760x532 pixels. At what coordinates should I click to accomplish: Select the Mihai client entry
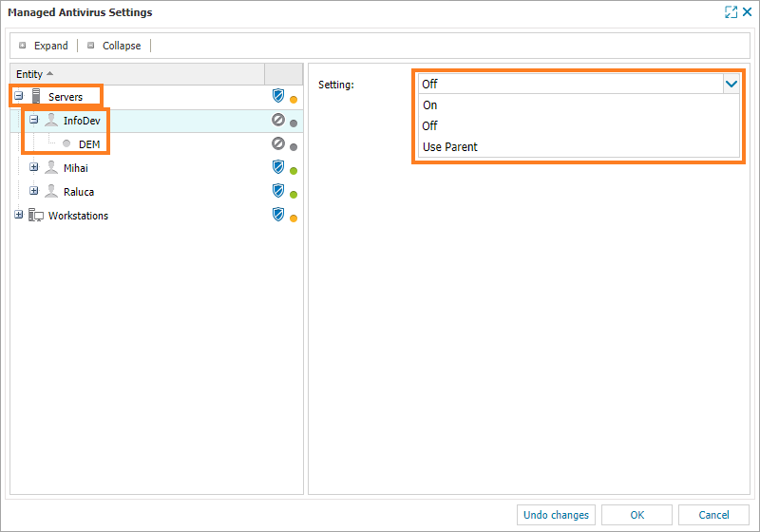coord(157,168)
